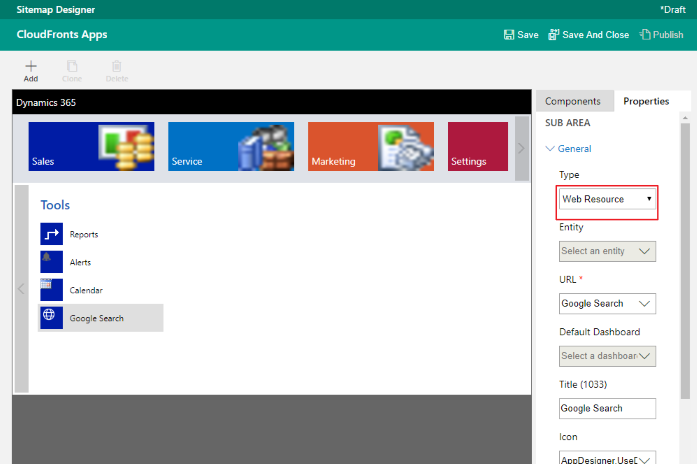Click the CloudFronts Apps title
697x470 pixels.
point(62,34)
